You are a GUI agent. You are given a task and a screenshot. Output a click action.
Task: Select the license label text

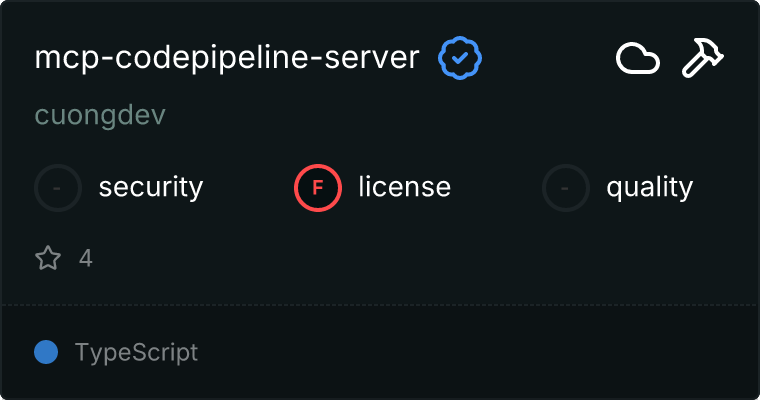pos(404,187)
